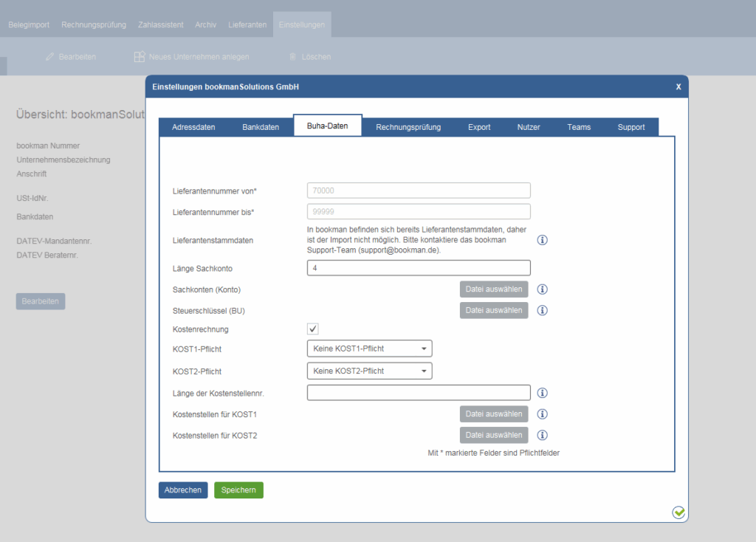Save settings with Speichern button

coord(238,490)
